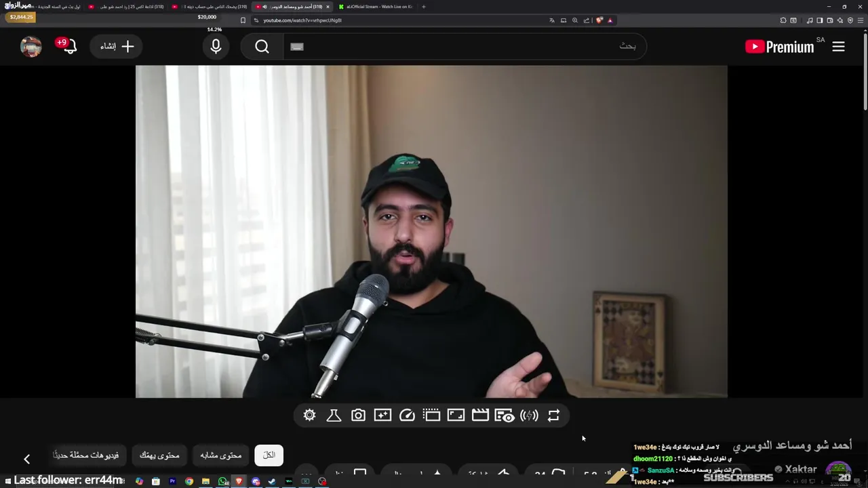
Task: Open Discord from taskbar
Action: pos(256,481)
